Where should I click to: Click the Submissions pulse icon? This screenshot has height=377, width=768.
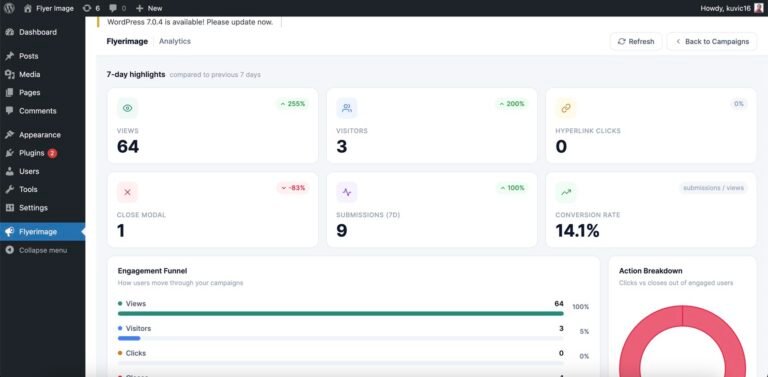[347, 192]
